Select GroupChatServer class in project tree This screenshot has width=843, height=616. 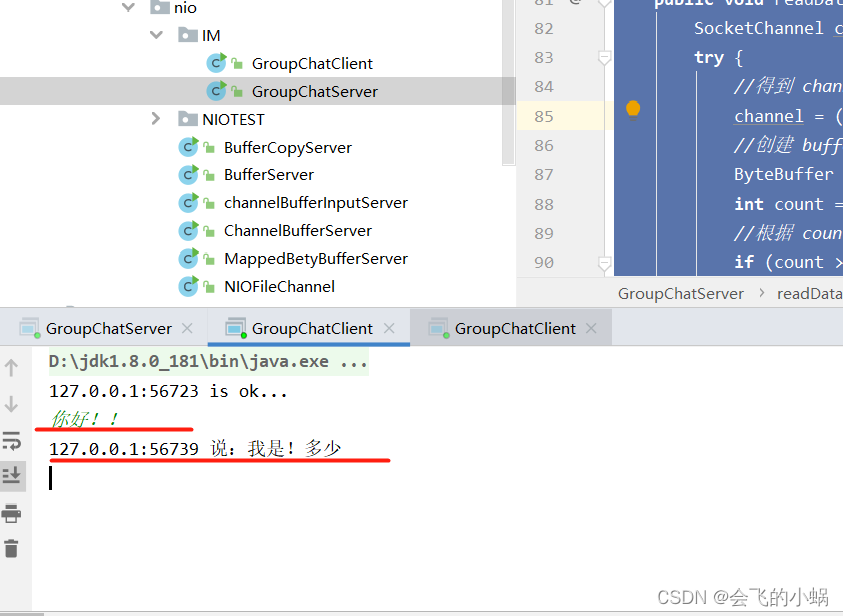tap(315, 91)
